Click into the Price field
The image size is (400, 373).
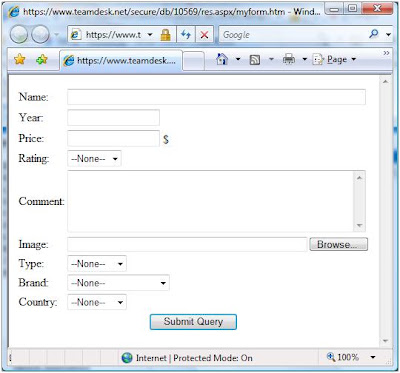point(113,138)
